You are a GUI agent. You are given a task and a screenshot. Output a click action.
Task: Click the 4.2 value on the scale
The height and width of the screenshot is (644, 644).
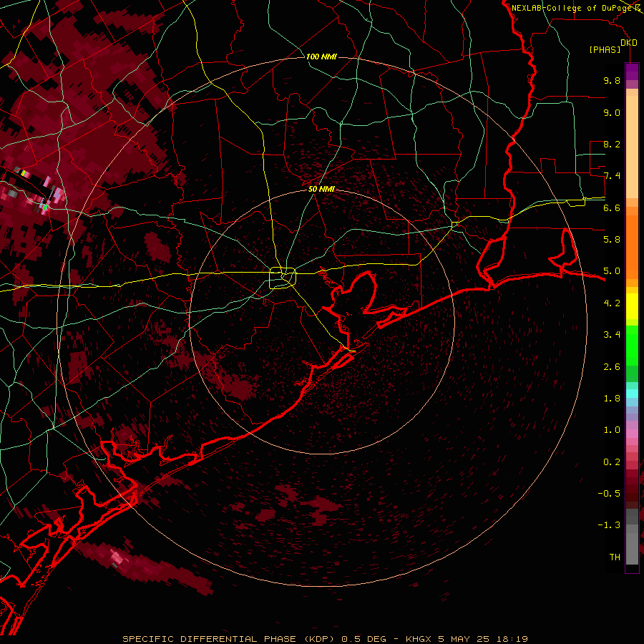tap(612, 303)
